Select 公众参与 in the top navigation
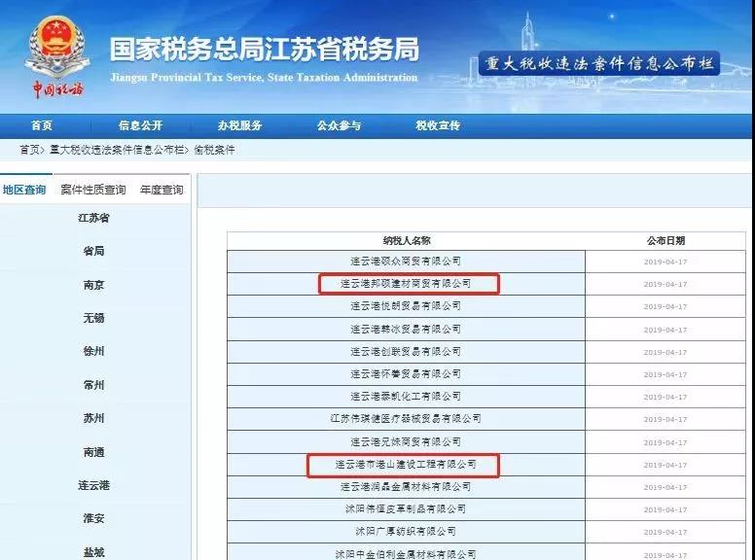 point(339,125)
